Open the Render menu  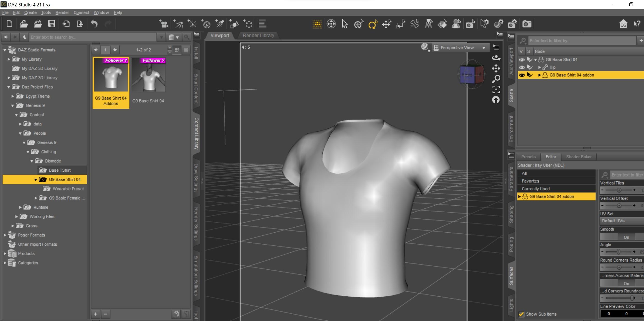pos(62,13)
